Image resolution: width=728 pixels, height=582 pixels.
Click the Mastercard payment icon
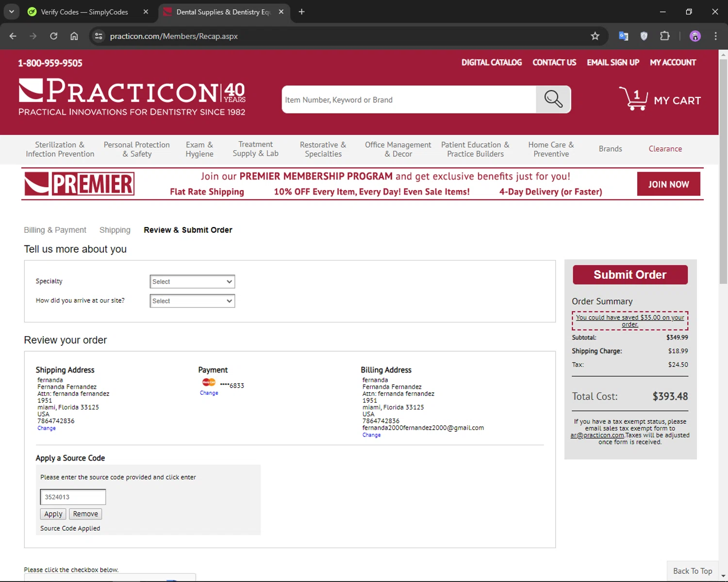(209, 382)
